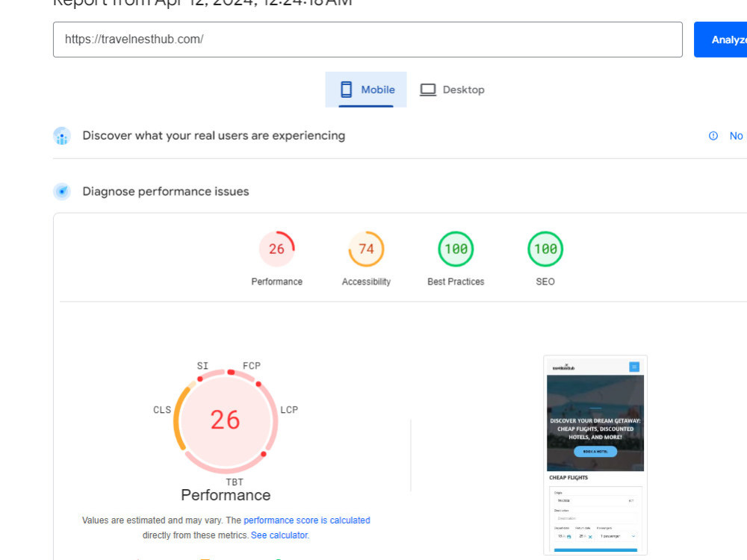747x560 pixels.
Task: Click the URL field containing travelnesthub.com
Action: 368,40
